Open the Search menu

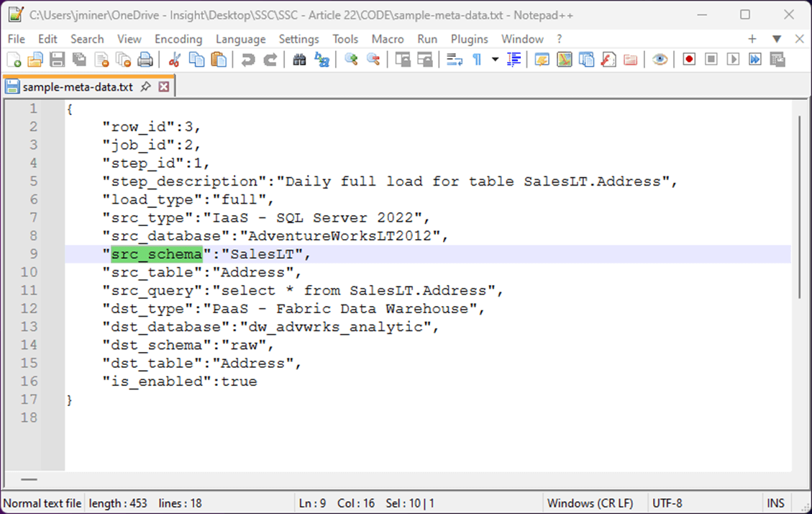click(x=87, y=40)
